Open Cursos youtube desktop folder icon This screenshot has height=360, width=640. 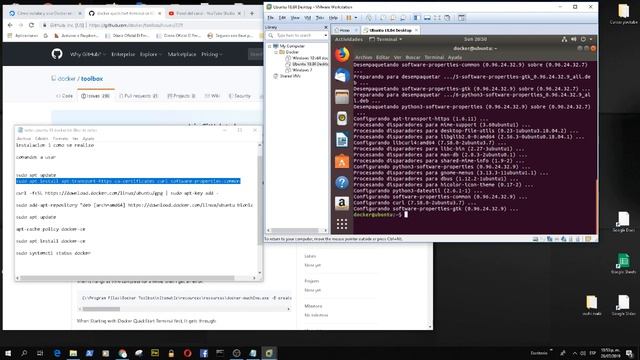point(623,14)
